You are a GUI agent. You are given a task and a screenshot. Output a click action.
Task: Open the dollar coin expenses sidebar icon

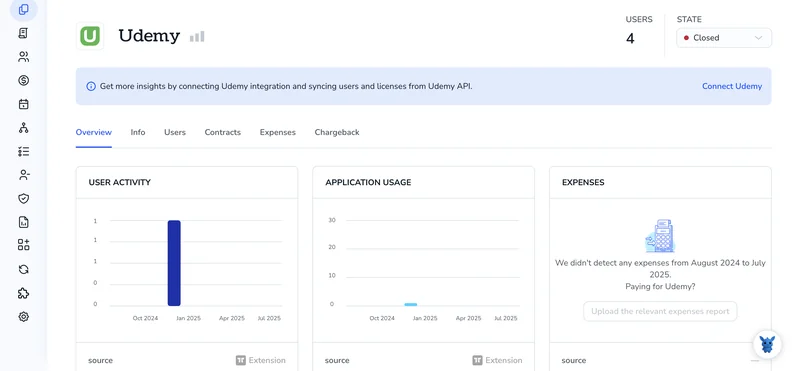coord(23,80)
